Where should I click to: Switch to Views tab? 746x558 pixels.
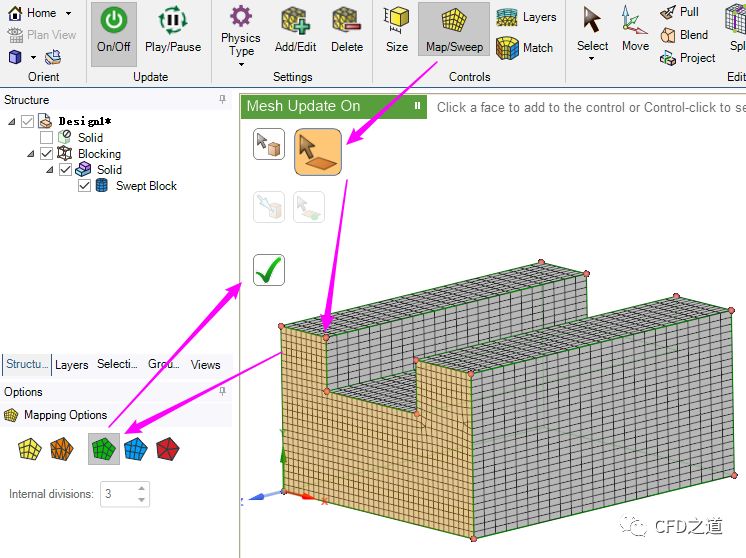tap(206, 365)
